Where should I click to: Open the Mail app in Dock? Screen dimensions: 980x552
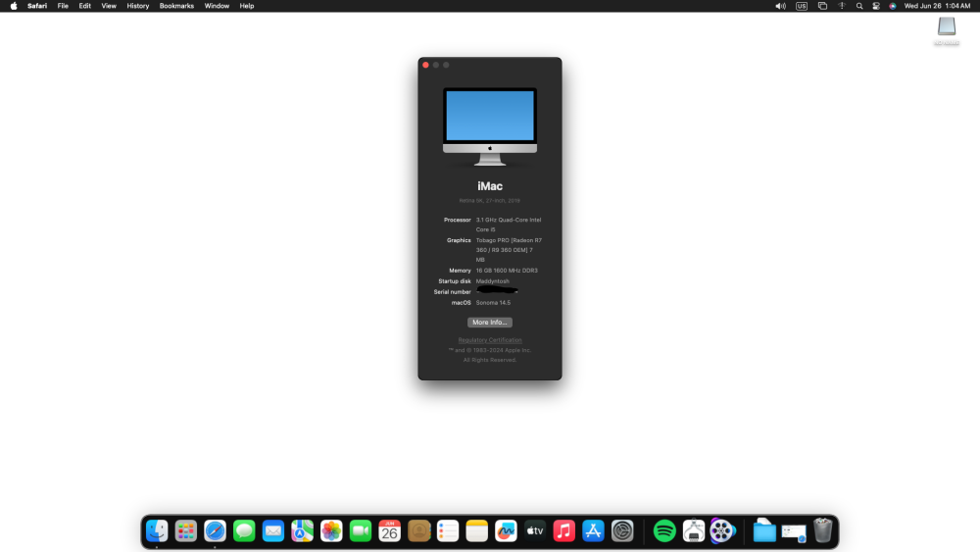coord(273,531)
